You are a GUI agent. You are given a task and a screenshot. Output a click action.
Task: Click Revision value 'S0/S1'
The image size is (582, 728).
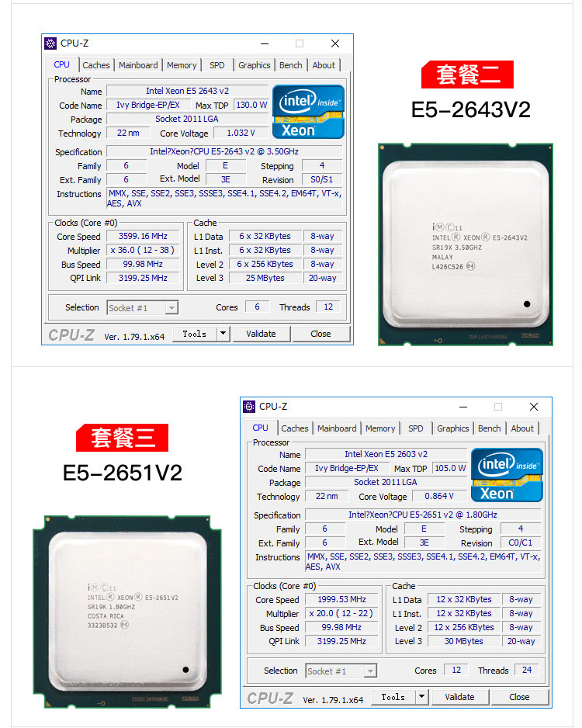tap(321, 179)
